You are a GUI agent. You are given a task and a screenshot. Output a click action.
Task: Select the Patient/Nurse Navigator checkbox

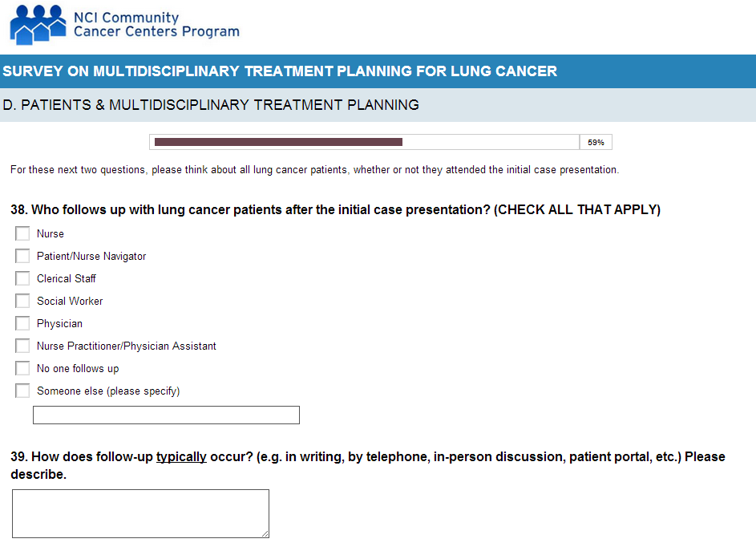click(22, 257)
